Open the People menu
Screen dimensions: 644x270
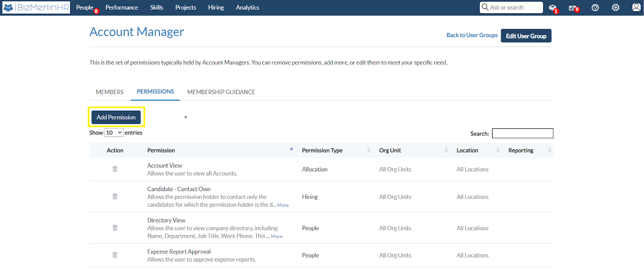point(85,8)
